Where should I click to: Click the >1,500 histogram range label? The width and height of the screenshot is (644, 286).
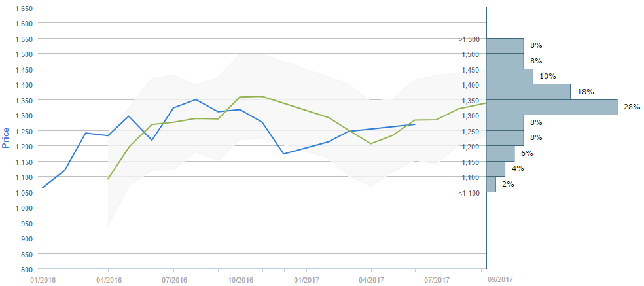coord(469,39)
